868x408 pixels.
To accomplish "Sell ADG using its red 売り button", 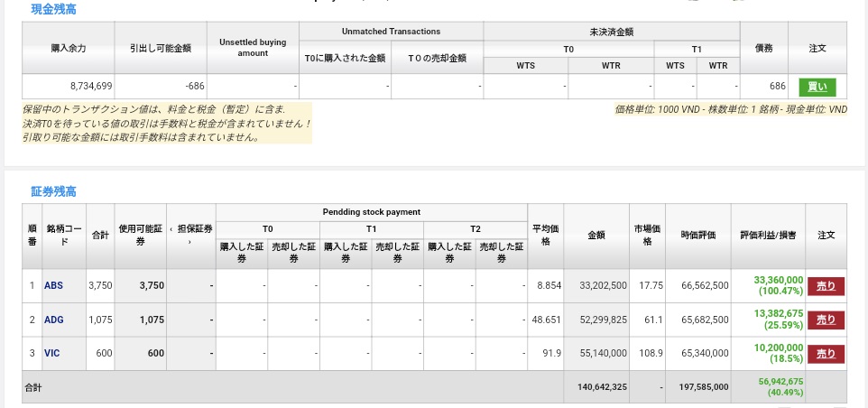I will coord(826,320).
